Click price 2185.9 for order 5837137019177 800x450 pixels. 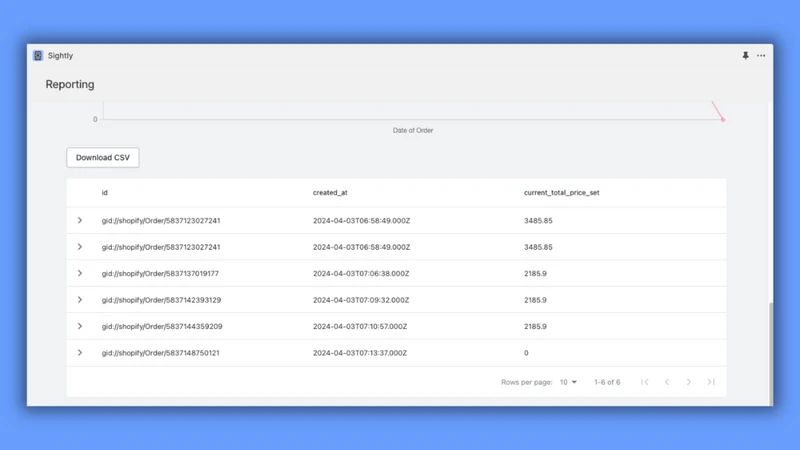(x=535, y=273)
